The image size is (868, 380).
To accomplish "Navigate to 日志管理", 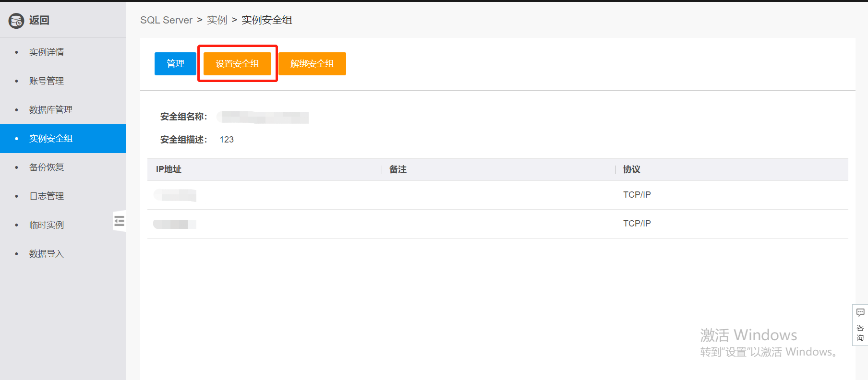I will click(47, 196).
